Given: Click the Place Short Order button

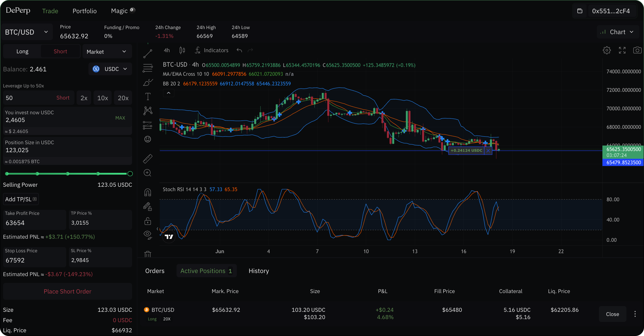Looking at the screenshot, I should pos(67,291).
